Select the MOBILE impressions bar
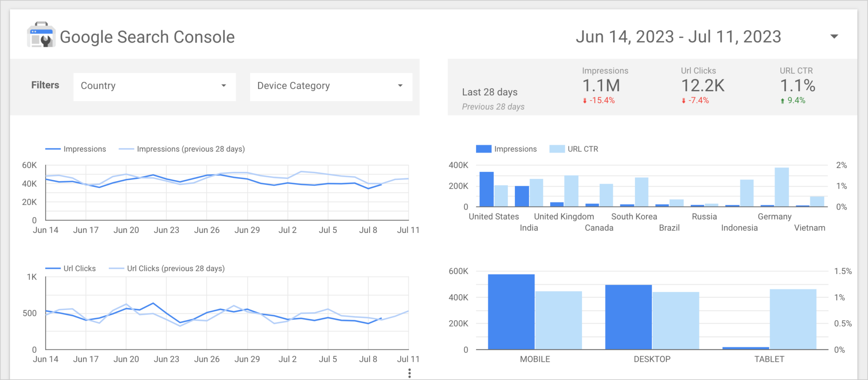This screenshot has width=868, height=380. point(511,312)
